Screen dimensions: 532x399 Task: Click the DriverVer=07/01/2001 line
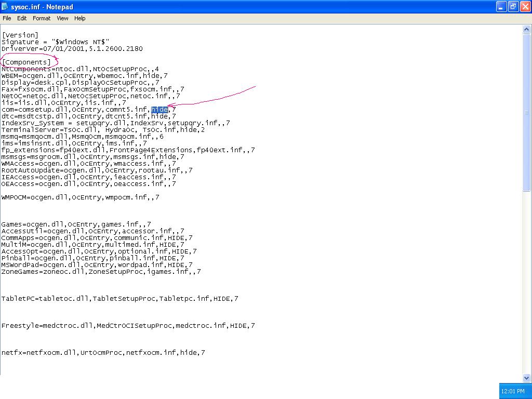(x=72, y=48)
